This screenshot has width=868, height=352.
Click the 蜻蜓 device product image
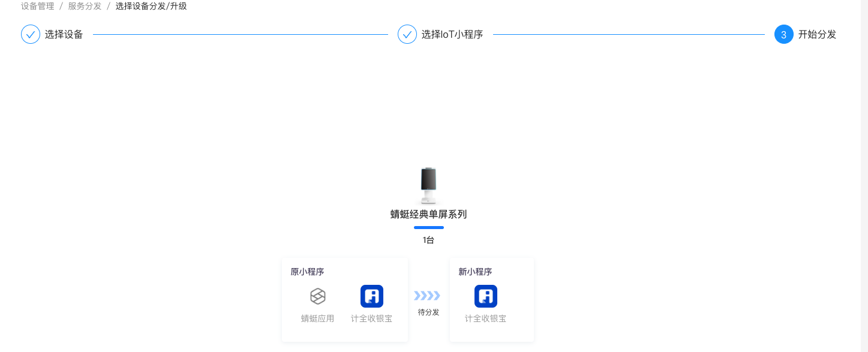click(428, 185)
